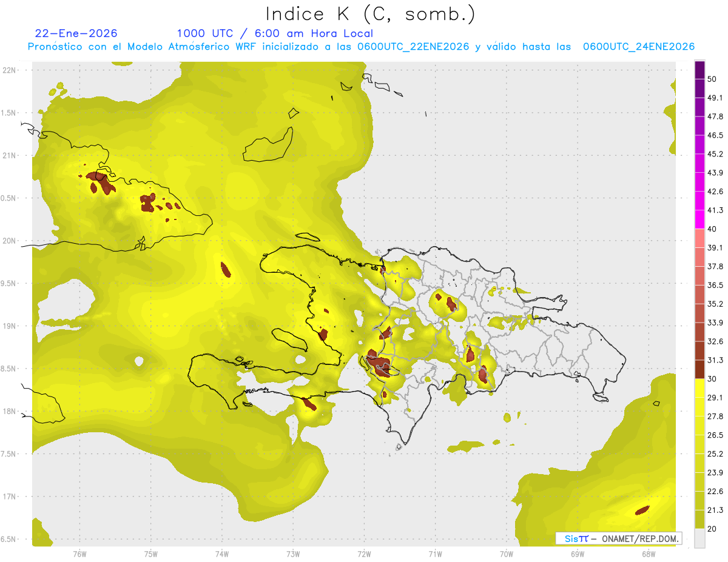
Task: Click the '75W' longitude label
Action: click(151, 554)
